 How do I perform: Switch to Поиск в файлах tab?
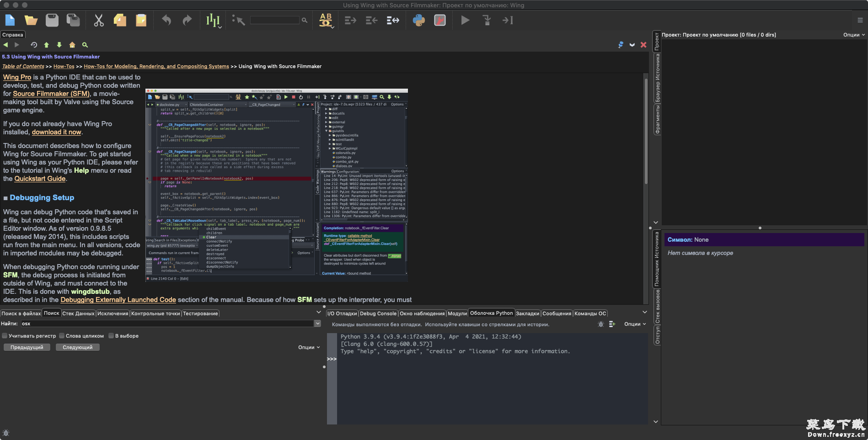click(x=21, y=313)
